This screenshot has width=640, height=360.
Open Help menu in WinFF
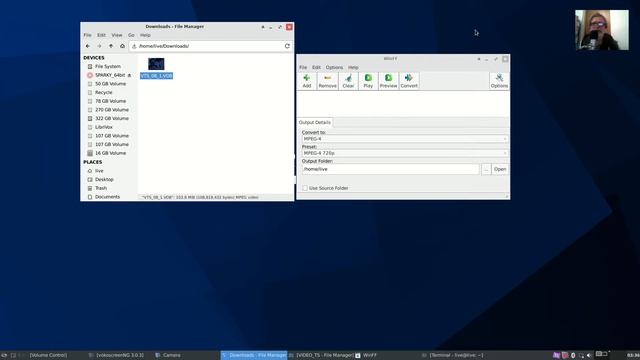click(x=353, y=67)
